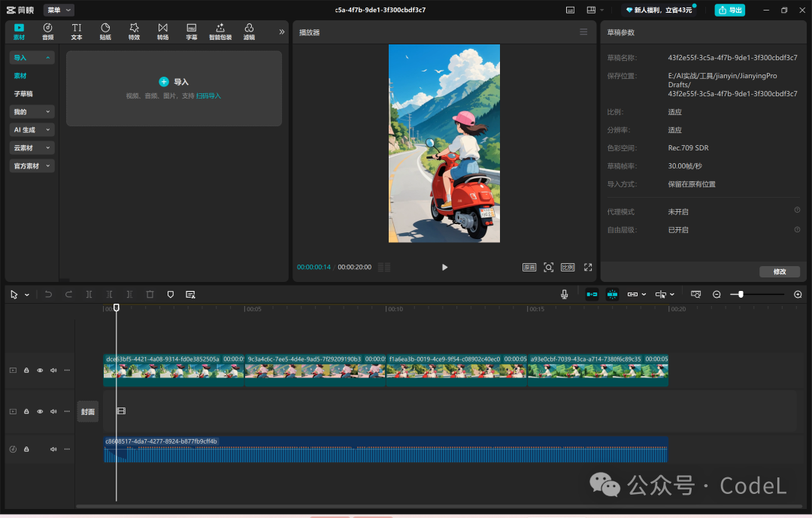This screenshot has height=518, width=812.
Task: Mute the audio track c8608517
Action: [53, 449]
